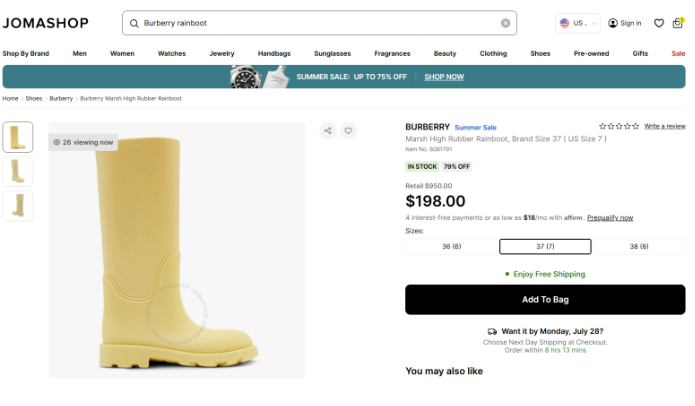This screenshot has width=695, height=406.
Task: Select size 38 (8)
Action: [638, 246]
